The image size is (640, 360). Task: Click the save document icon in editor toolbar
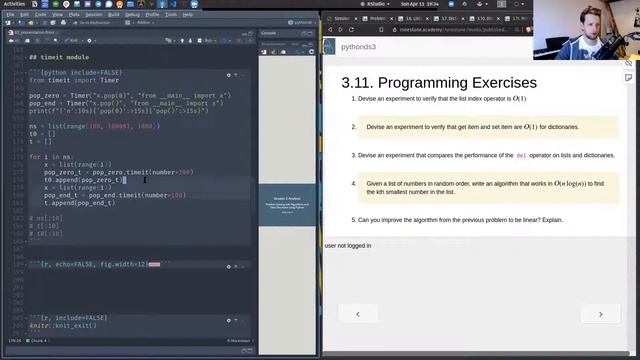click(x=27, y=41)
